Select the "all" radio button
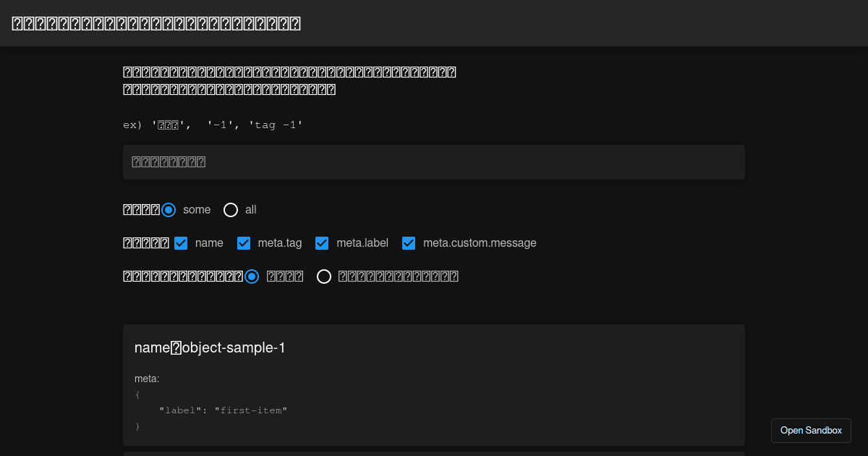 (x=229, y=210)
